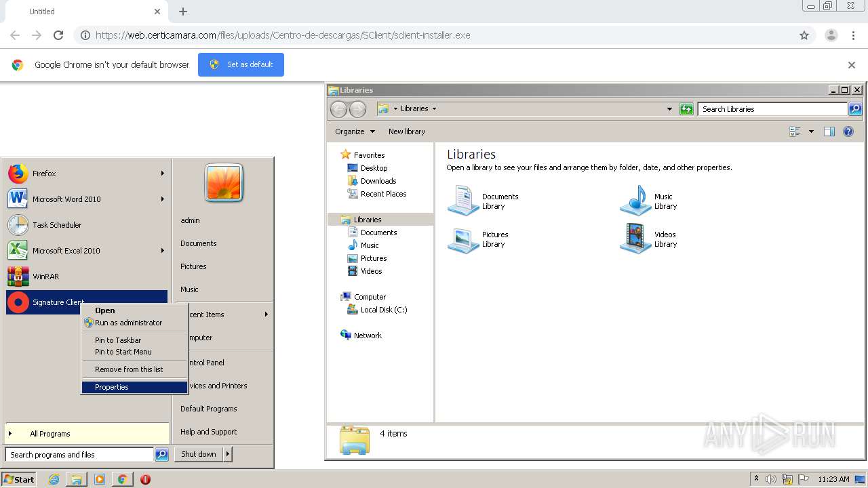This screenshot has height=488, width=868.
Task: Open the address bar history dropdown
Action: [x=669, y=109]
